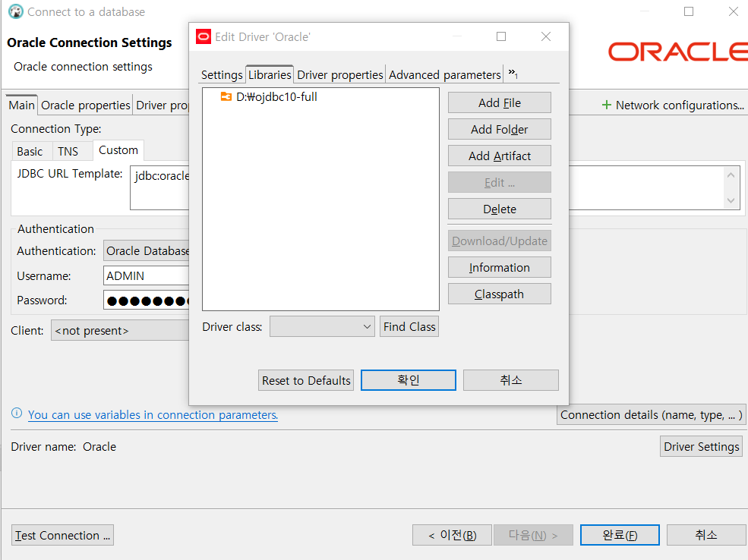Click the Oracle icon in Edit Driver title bar
748x560 pixels.
(x=204, y=36)
